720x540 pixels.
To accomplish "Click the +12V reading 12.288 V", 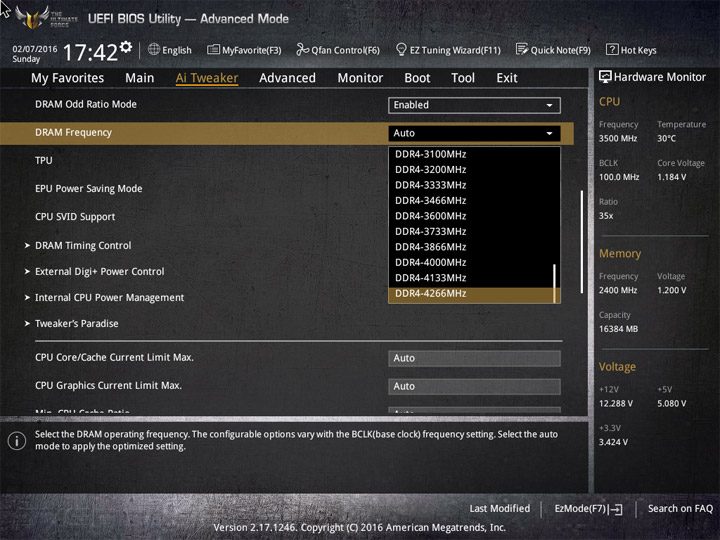I will [x=616, y=403].
